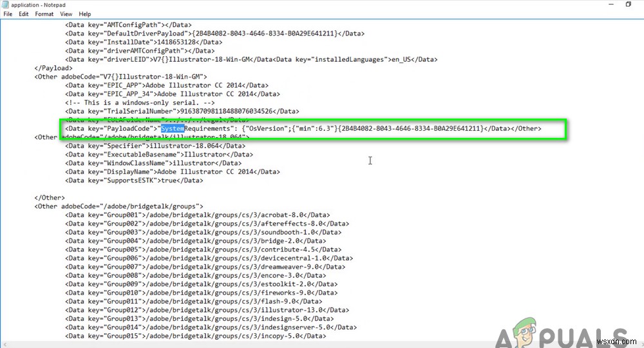Click the Group014 indesignserver-5.0 line

tap(211, 327)
